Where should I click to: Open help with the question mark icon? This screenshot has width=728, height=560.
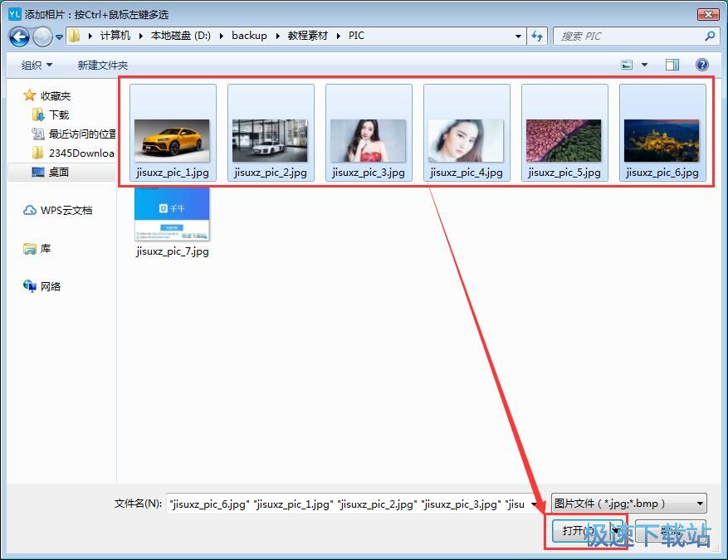click(x=702, y=65)
